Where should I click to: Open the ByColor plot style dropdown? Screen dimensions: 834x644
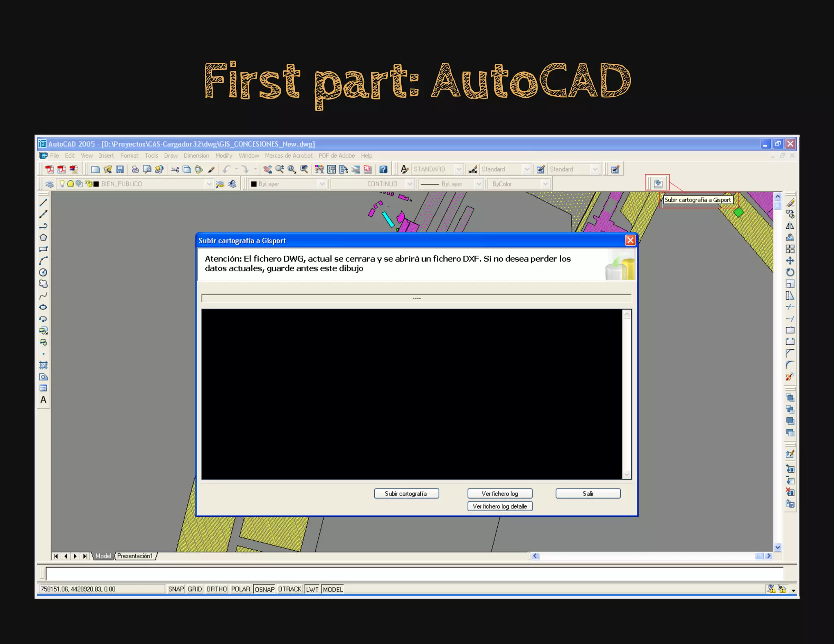545,184
